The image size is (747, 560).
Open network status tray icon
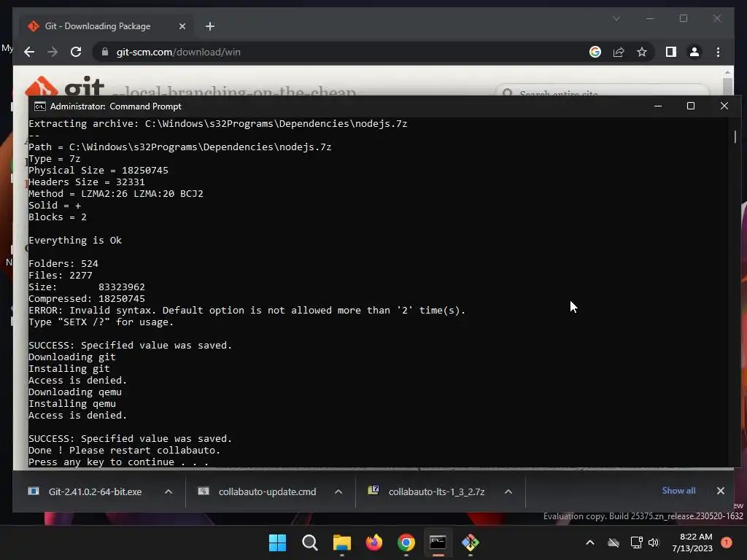point(636,542)
